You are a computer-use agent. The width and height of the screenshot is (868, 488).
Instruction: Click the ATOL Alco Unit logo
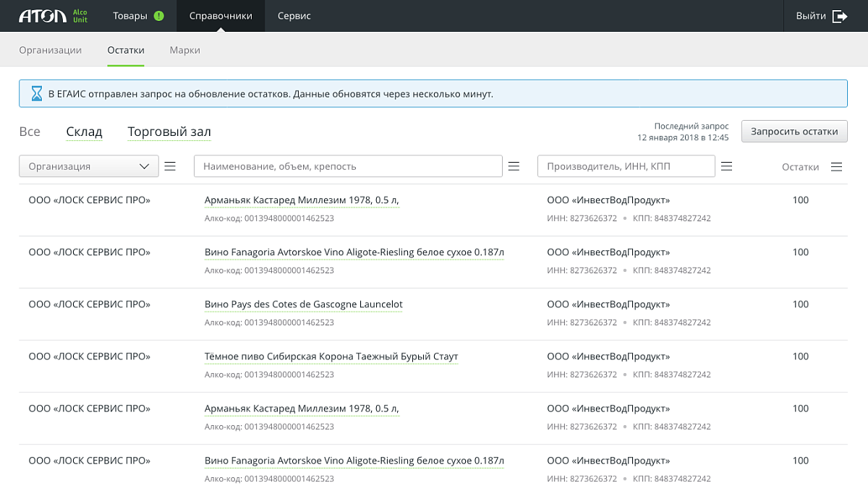coord(53,16)
